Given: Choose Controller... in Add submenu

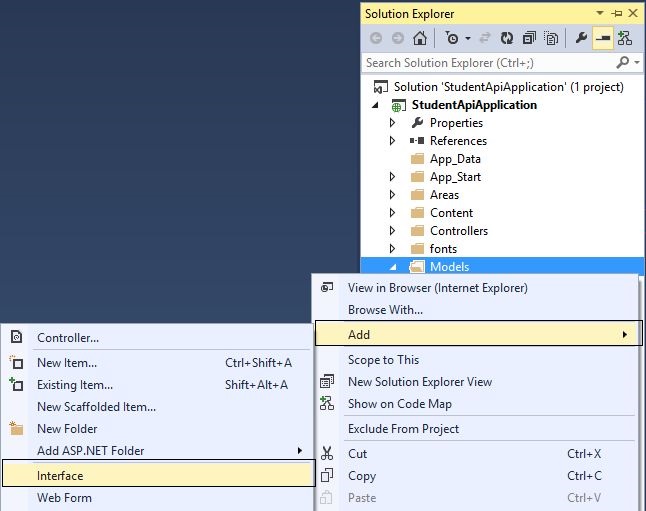Looking at the screenshot, I should coord(157,338).
